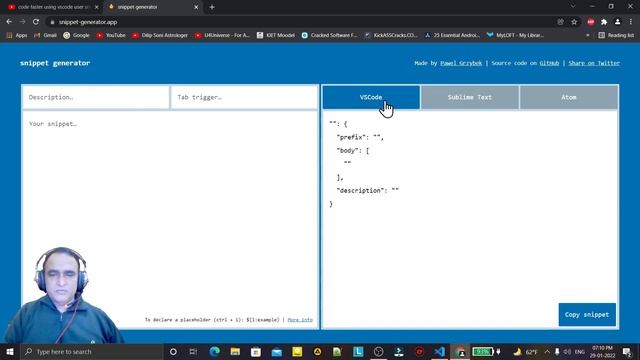The image size is (640, 360).
Task: Open the notification center icon
Action: click(627, 351)
